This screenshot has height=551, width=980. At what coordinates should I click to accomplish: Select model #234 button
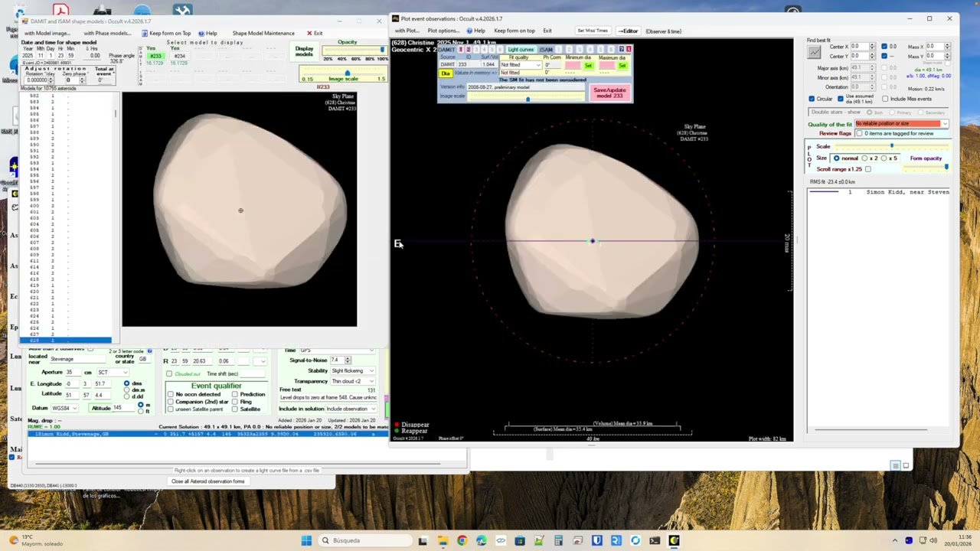pos(179,56)
